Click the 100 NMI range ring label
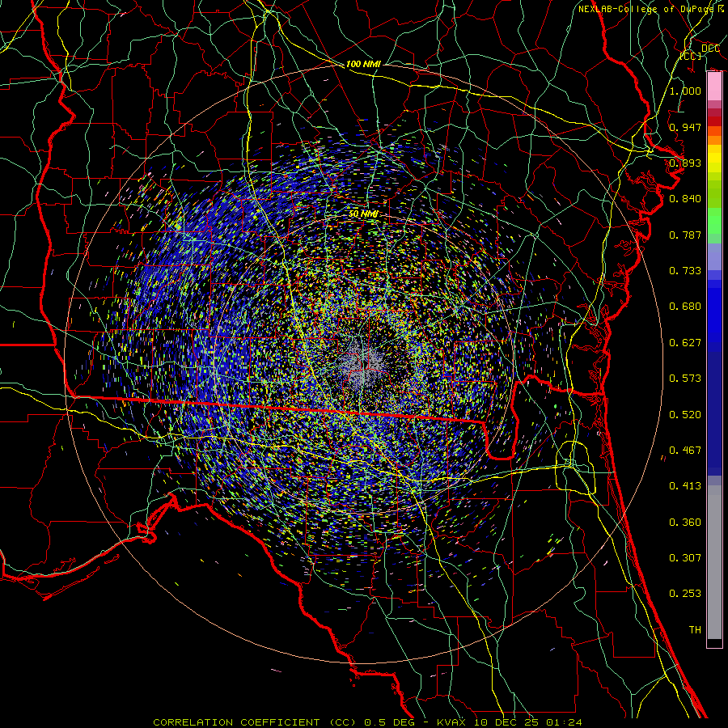Viewport: 728px width, 728px height. (x=363, y=64)
